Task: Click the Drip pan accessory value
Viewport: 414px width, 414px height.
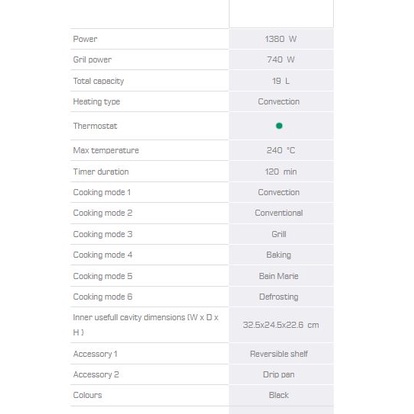Action: point(279,375)
